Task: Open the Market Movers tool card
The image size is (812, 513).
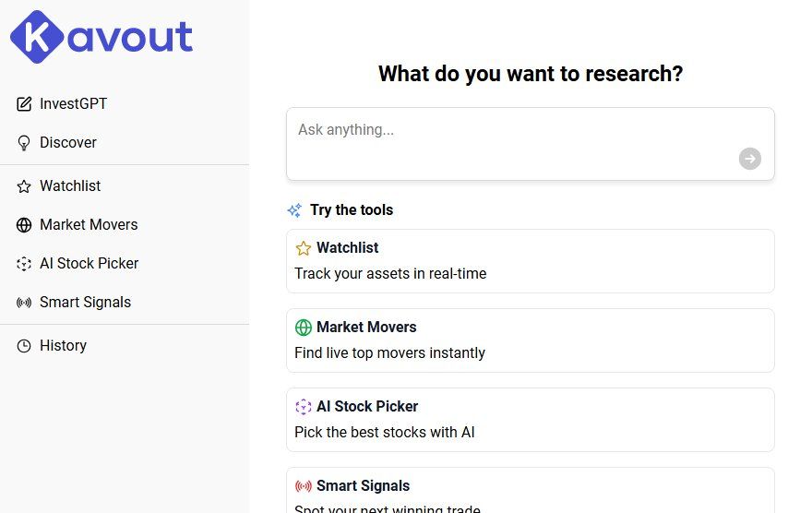Action: click(x=530, y=340)
